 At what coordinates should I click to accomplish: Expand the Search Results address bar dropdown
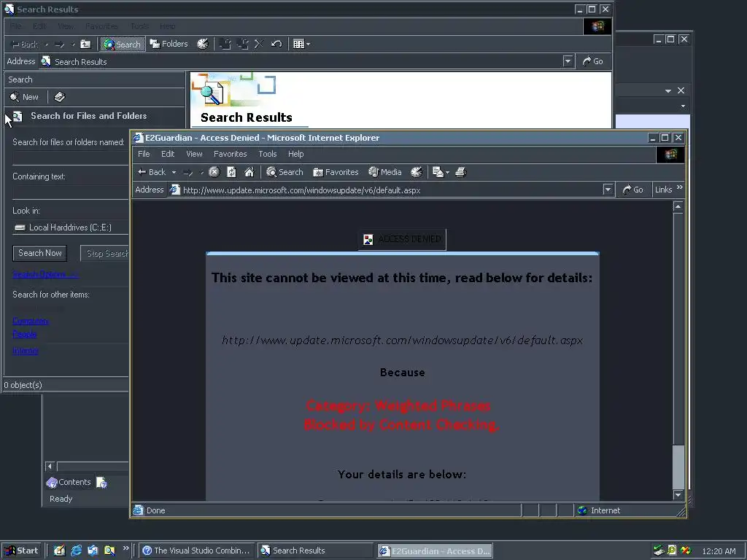(x=568, y=61)
